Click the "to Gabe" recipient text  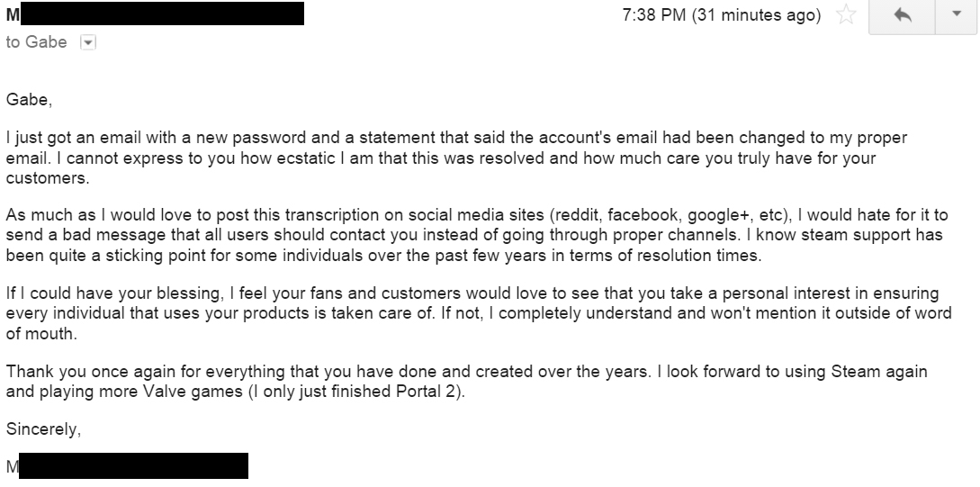(36, 42)
